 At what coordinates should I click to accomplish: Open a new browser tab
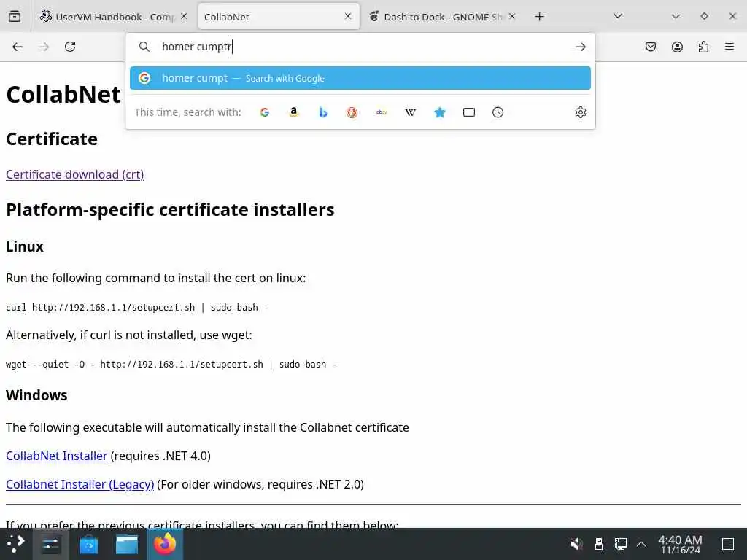pyautogui.click(x=539, y=17)
